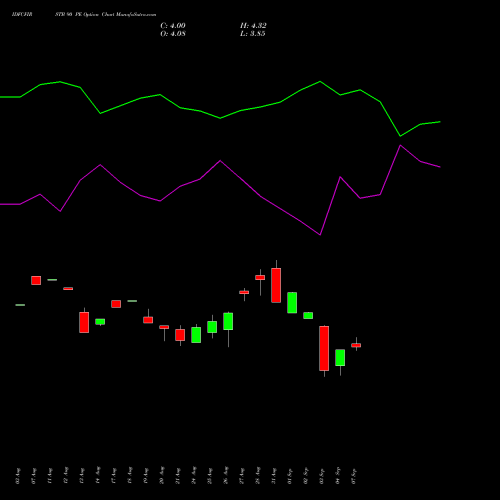Select the 21 Aug date label
Viewport: 500px width, 500px height.
[178, 476]
